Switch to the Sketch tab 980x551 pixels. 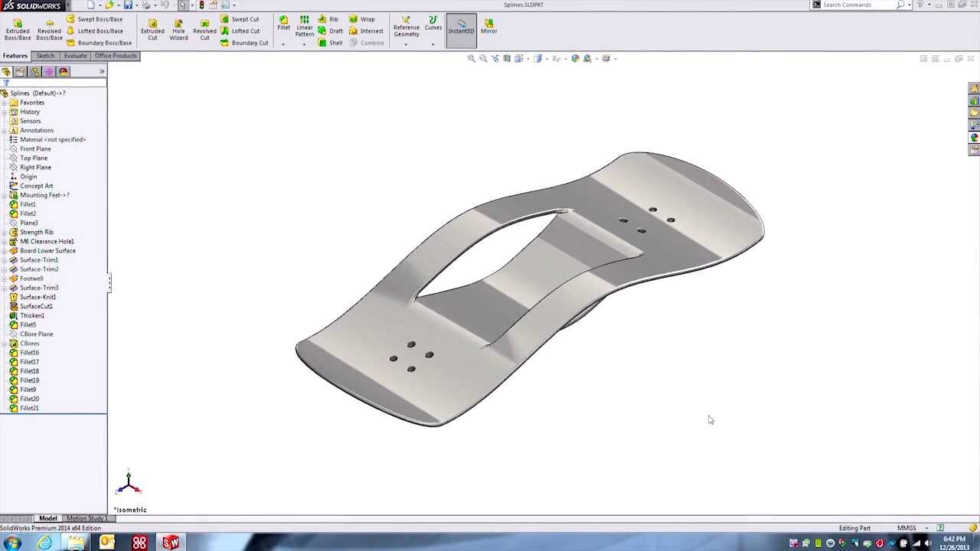(x=45, y=56)
